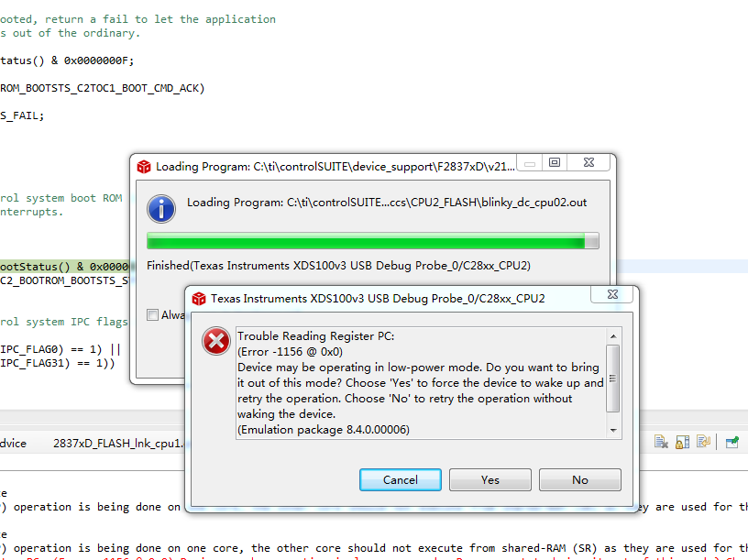Toggle Word Wrap icon in console toolbar
The image size is (748, 560).
point(703,442)
